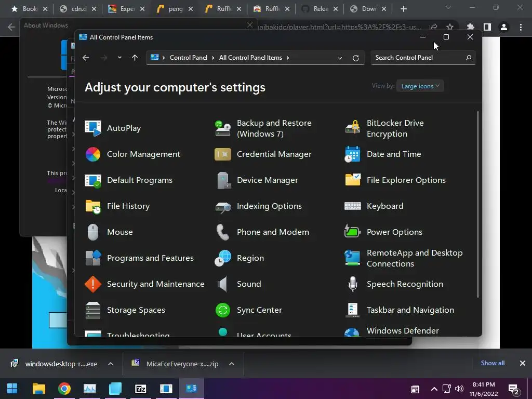Click the Indexing Options icon
Screen dimensions: 532x399
pyautogui.click(x=223, y=207)
